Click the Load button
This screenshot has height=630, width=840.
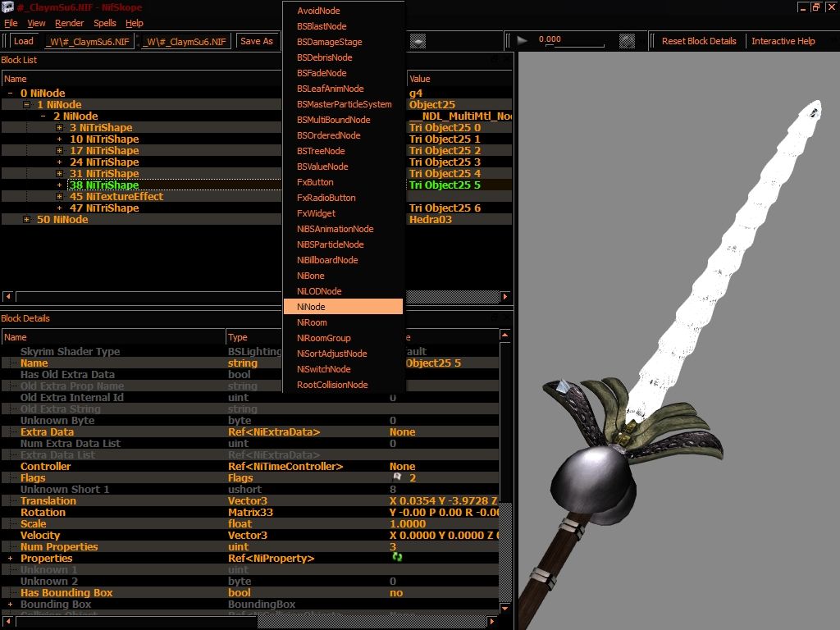(24, 41)
